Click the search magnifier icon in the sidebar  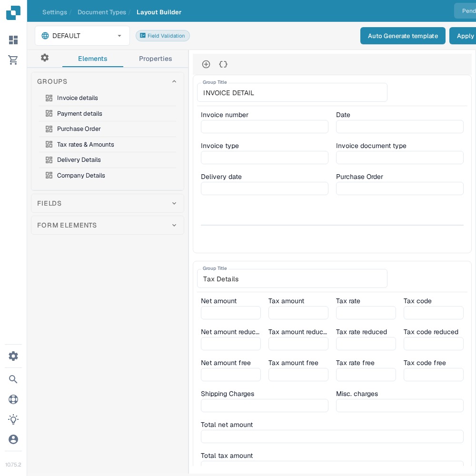point(13,379)
